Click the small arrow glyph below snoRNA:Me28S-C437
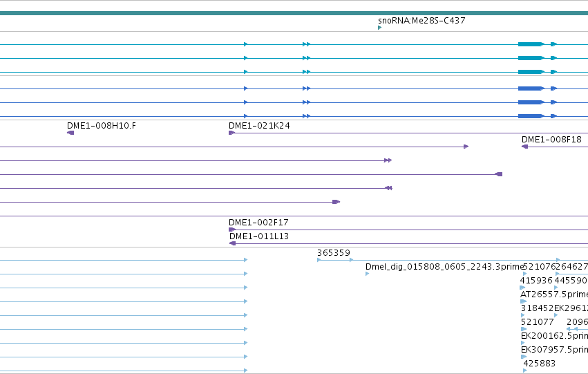This screenshot has width=588, height=374. pyautogui.click(x=380, y=28)
